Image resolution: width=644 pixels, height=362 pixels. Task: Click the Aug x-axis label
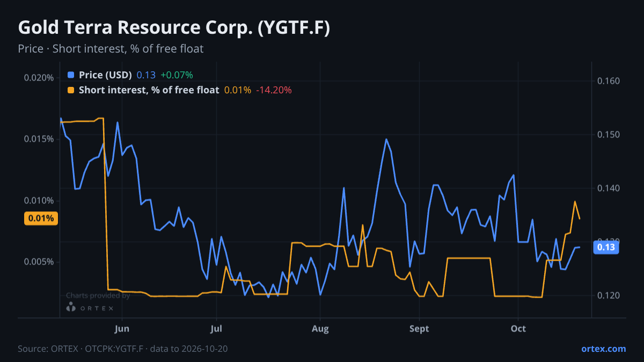pyautogui.click(x=320, y=329)
